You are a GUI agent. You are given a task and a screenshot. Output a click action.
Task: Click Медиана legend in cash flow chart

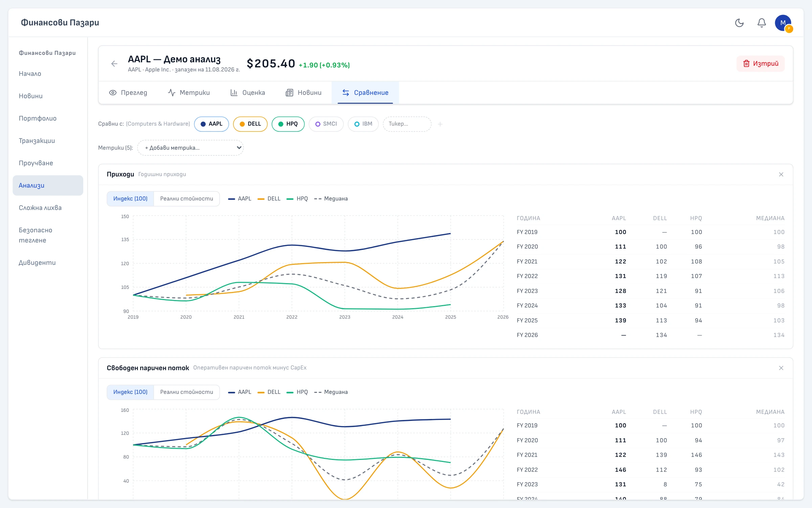click(x=331, y=392)
